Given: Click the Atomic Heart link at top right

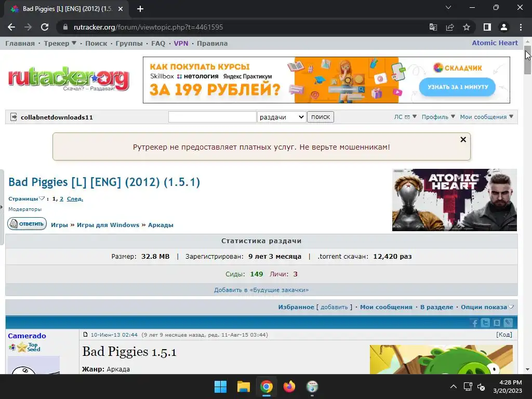Looking at the screenshot, I should pyautogui.click(x=495, y=43).
